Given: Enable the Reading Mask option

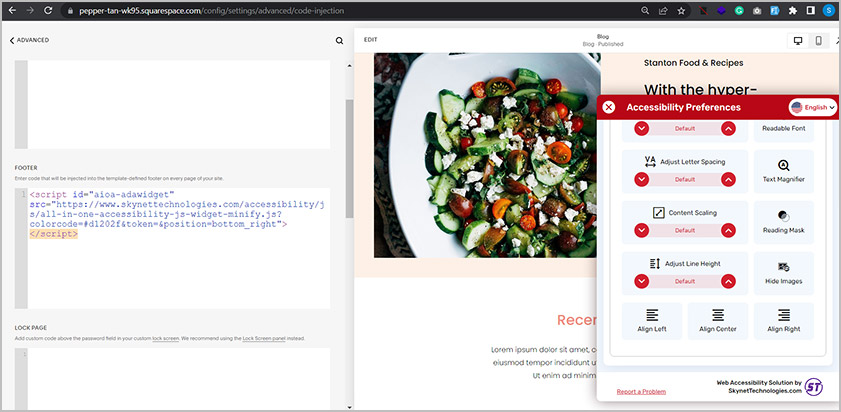Looking at the screenshot, I should (784, 223).
